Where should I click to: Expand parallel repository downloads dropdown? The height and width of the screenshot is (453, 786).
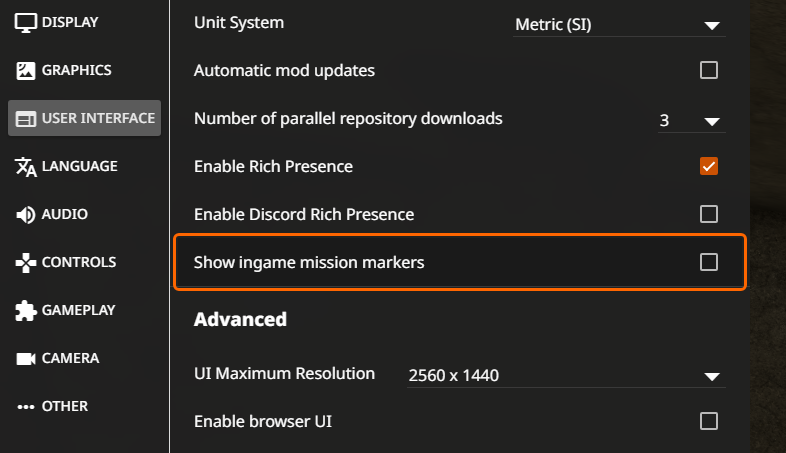click(x=692, y=121)
